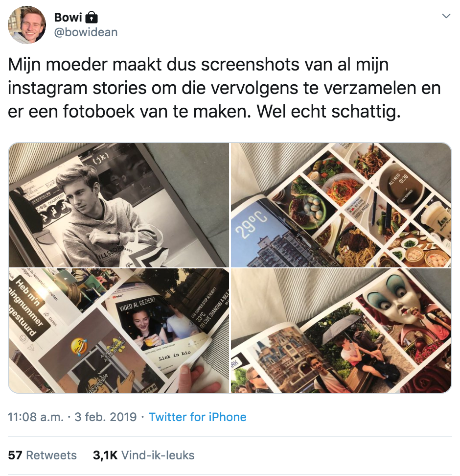Screen dimensions: 460x476
Task: Expand the tweet options chevron
Action: click(x=446, y=16)
